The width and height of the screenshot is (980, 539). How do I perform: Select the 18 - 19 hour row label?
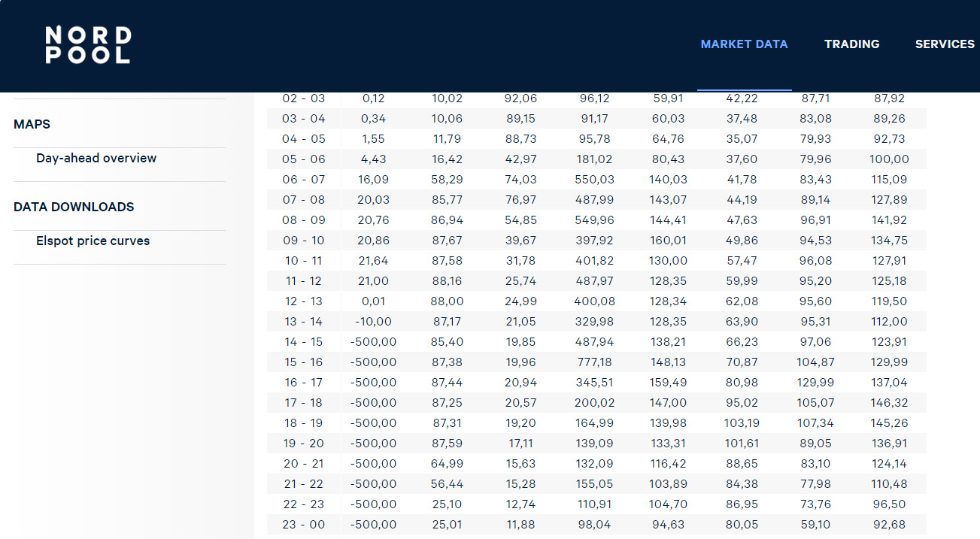[303, 423]
